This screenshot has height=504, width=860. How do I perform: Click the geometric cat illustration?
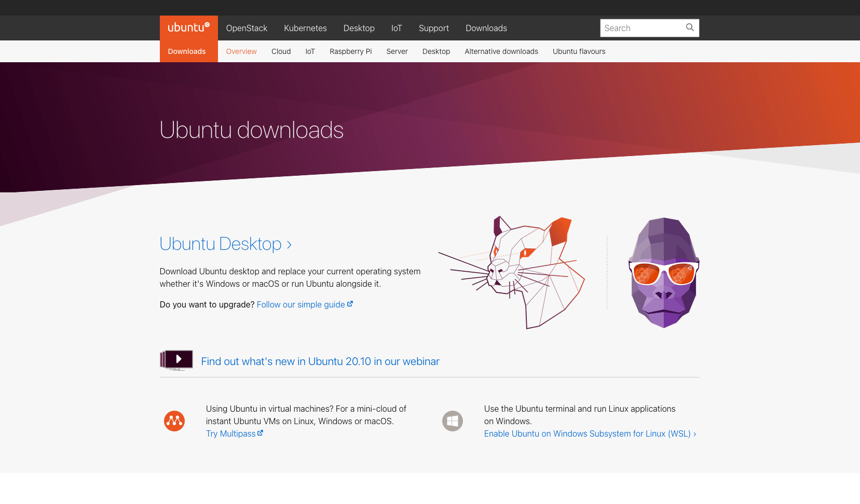click(512, 273)
